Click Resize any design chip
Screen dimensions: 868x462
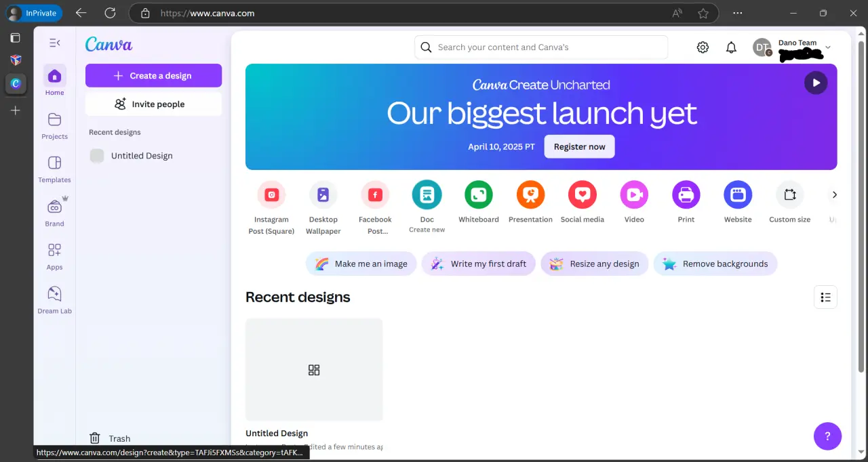tap(595, 264)
